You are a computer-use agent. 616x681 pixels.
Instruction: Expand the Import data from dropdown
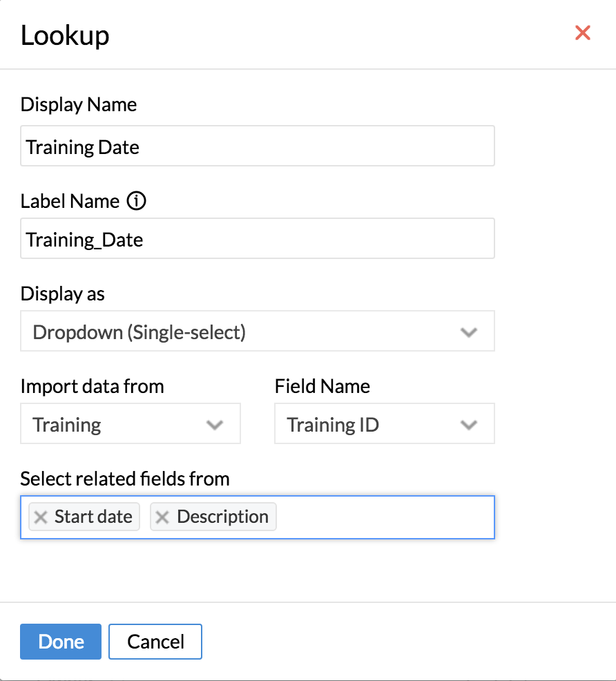[131, 425]
